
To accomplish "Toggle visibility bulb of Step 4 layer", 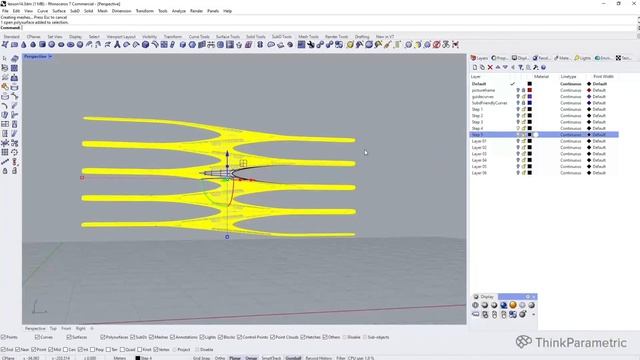I will (x=518, y=128).
